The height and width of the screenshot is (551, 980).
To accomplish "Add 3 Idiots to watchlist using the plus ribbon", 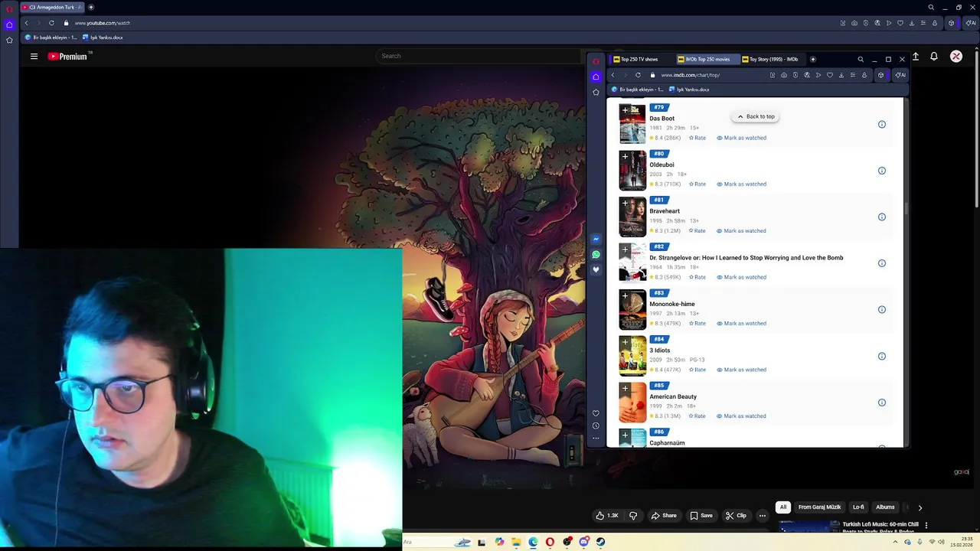I will (x=625, y=343).
